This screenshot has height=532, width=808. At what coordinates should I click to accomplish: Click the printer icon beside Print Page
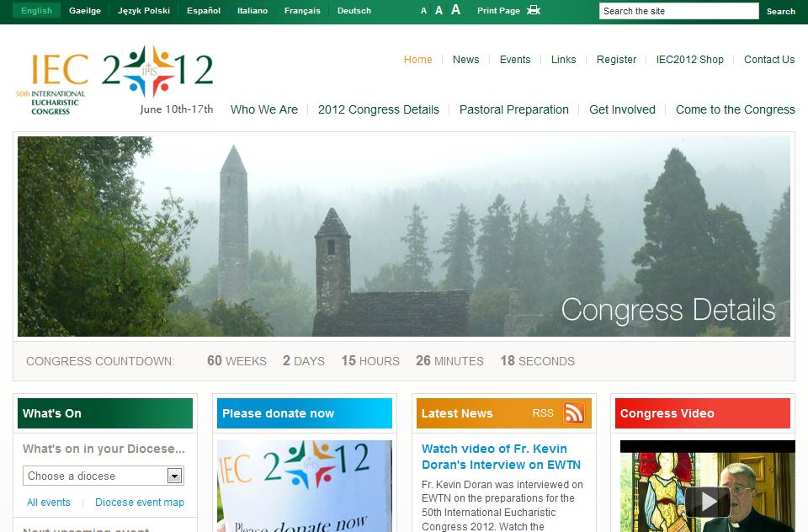coord(534,11)
